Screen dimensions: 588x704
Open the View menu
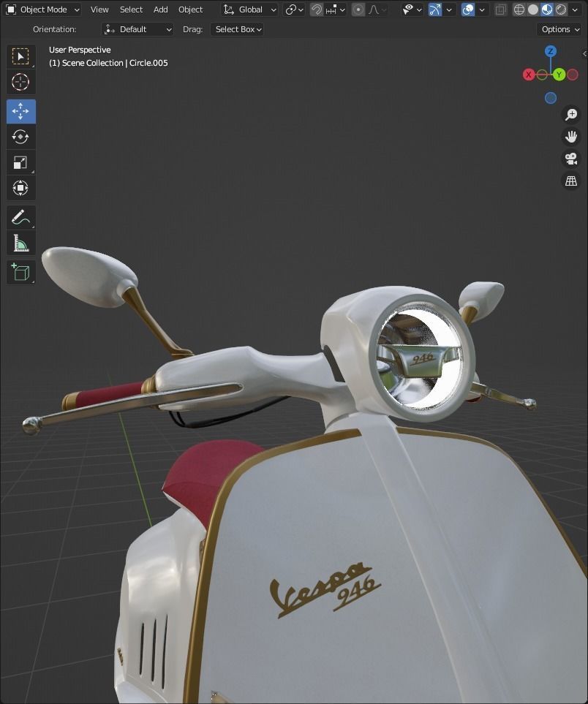(99, 10)
